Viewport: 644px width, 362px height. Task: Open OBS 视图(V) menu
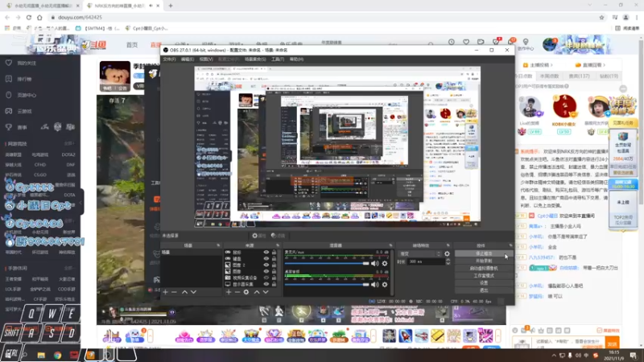[206, 59]
